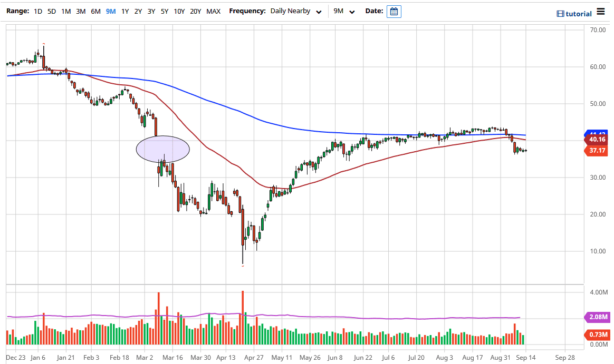Select the 1Y range link

(x=125, y=11)
